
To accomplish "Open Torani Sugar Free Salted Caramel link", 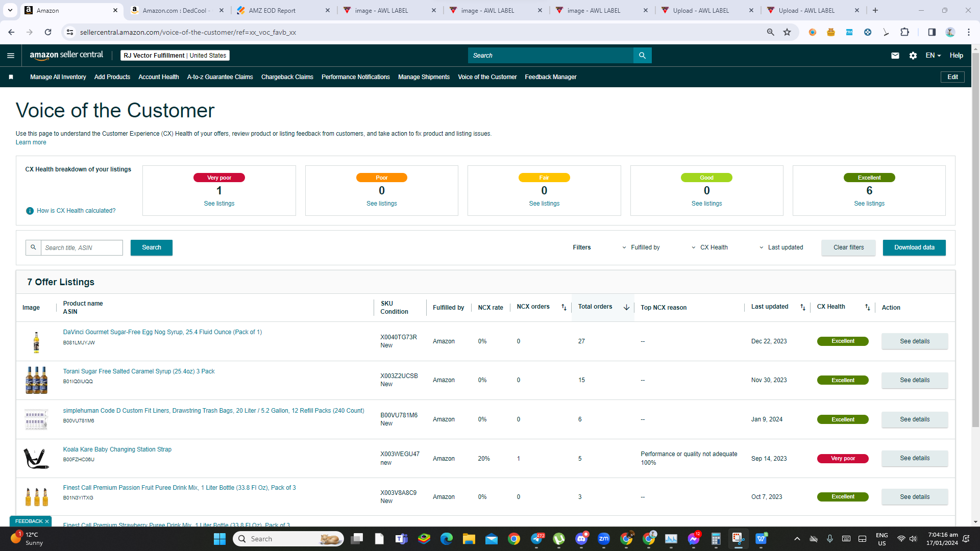I will point(139,371).
